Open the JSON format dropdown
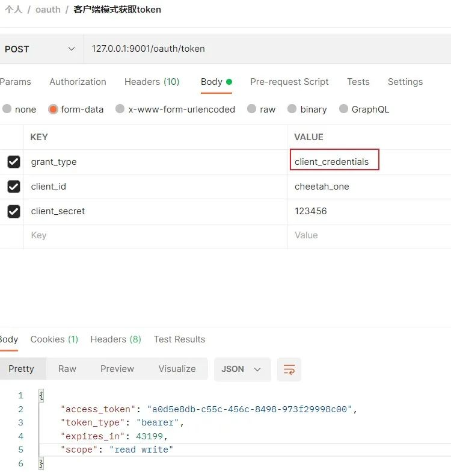 point(242,369)
